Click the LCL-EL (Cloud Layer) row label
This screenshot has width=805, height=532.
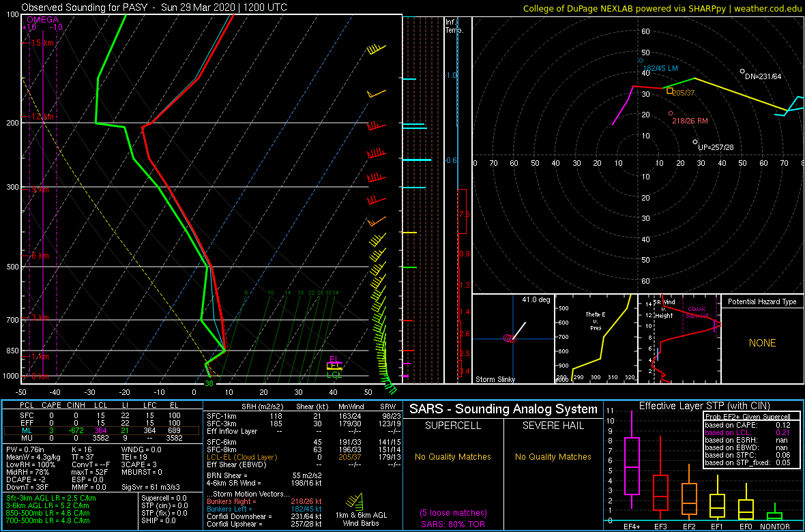(x=241, y=457)
